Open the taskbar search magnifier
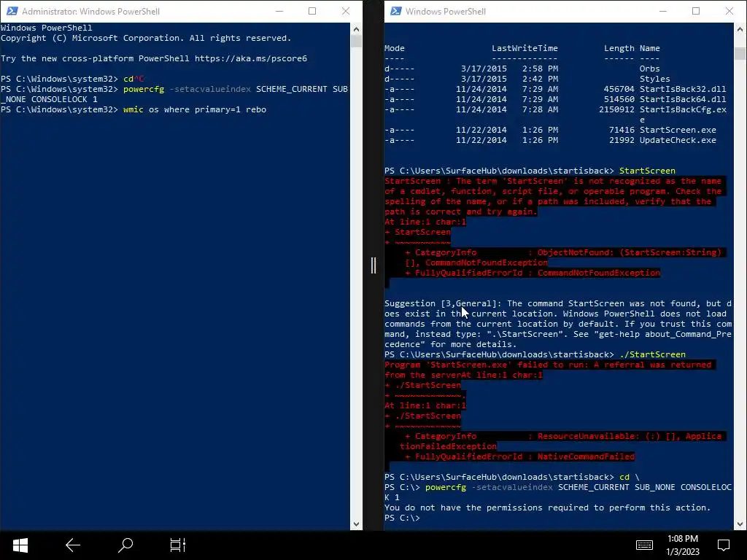This screenshot has height=560, width=747. 125,545
